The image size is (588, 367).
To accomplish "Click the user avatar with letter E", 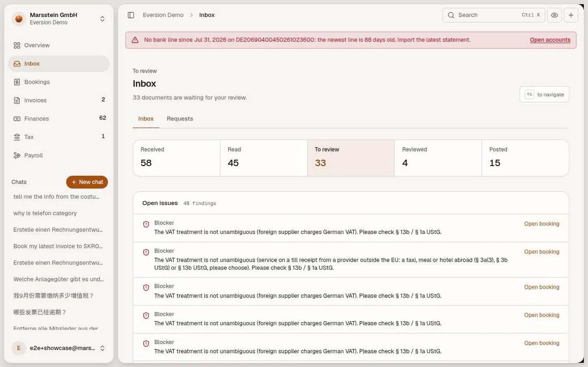I will point(19,348).
